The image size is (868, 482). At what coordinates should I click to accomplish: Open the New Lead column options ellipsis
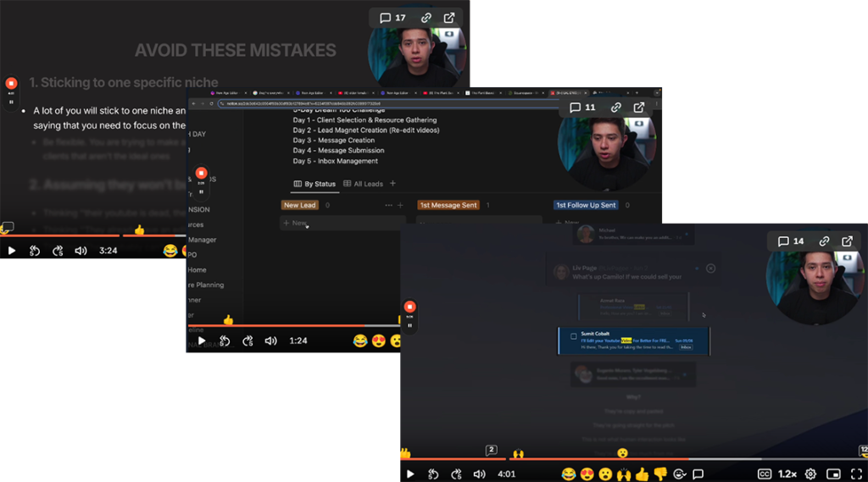pyautogui.click(x=389, y=205)
